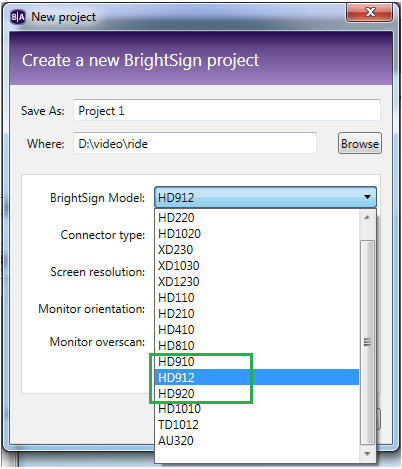Select HD410 model entry
Image resolution: width=402 pixels, height=469 pixels.
tap(257, 330)
